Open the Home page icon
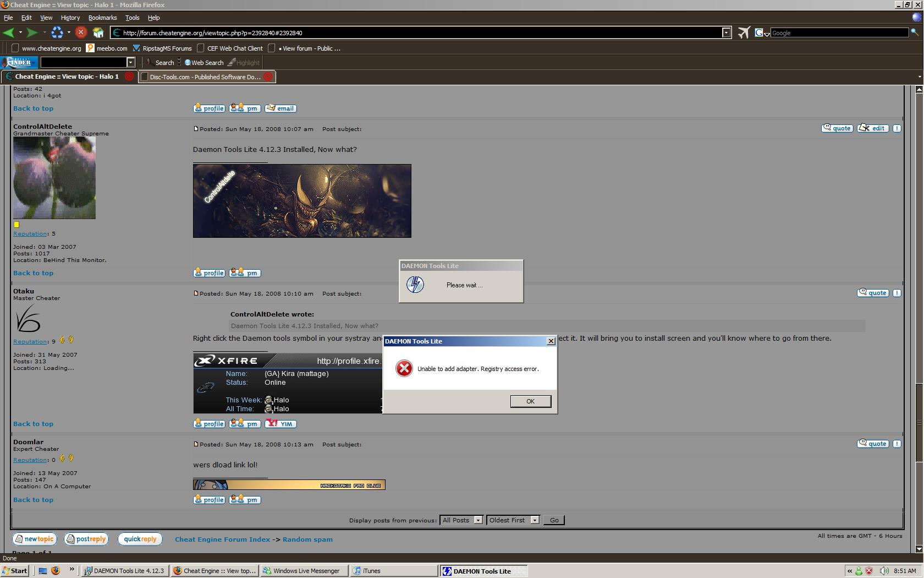The width and height of the screenshot is (924, 578). (x=98, y=32)
